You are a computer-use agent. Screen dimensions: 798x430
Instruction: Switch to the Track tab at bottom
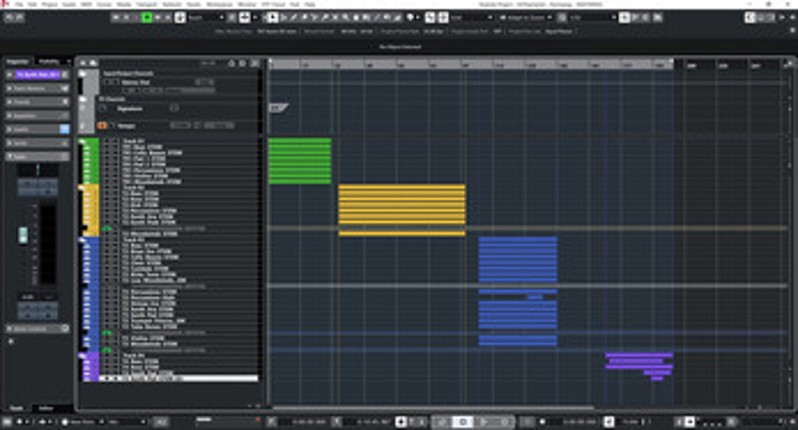coord(17,408)
